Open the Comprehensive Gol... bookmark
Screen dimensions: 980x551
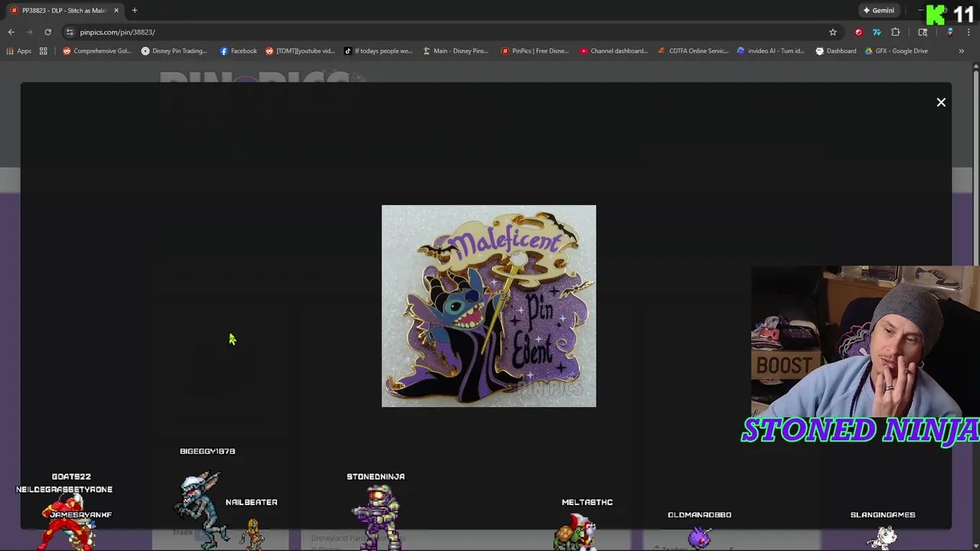97,51
